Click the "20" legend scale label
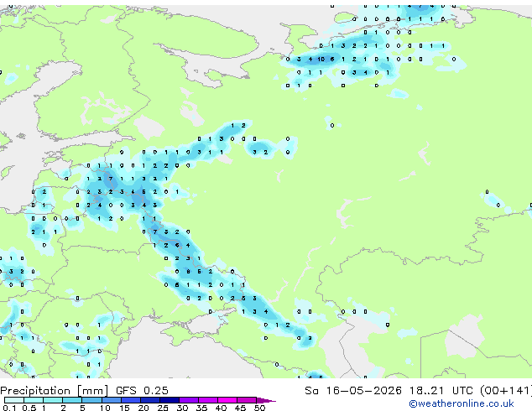 pyautogui.click(x=143, y=408)
